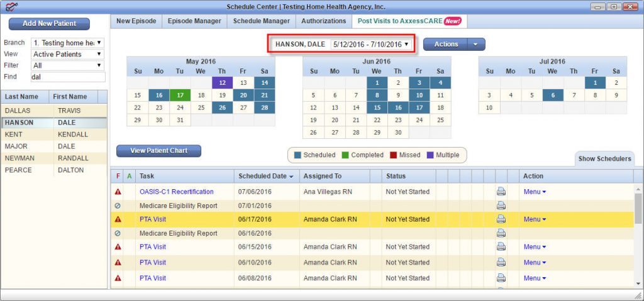Sort by Scheduled Date column header
The height and width of the screenshot is (301, 644).
(x=267, y=176)
